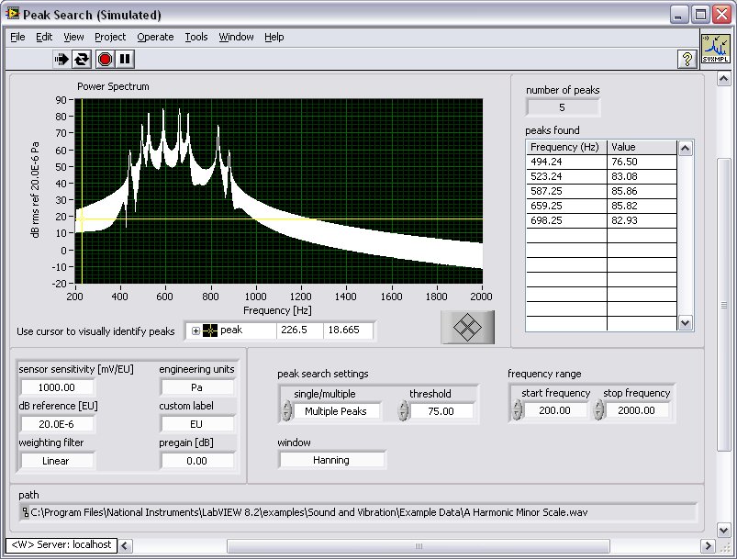Screen dimensions: 737x560
Task: Click the peak cursor crosshair icon
Action: [210, 330]
